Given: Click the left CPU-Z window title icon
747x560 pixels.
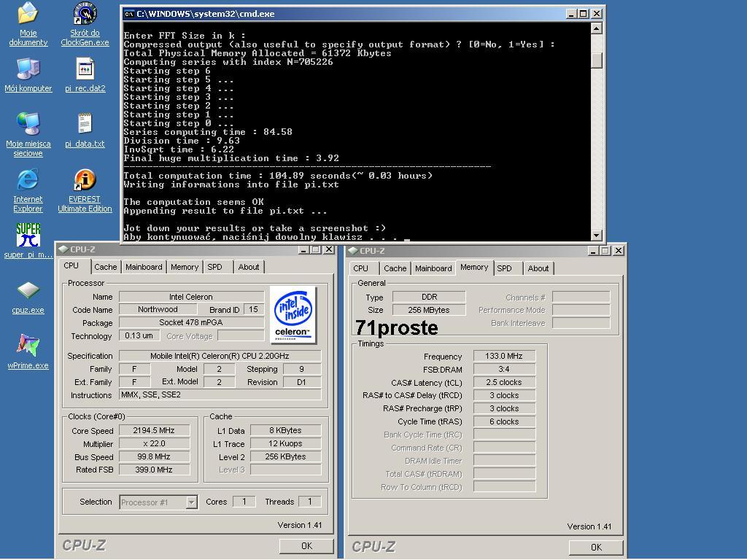Looking at the screenshot, I should click(63, 249).
